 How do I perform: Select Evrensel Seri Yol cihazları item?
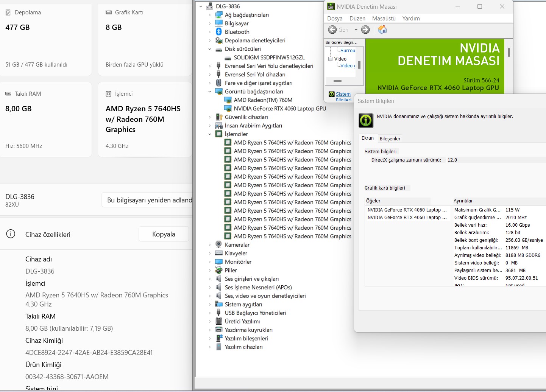coord(255,74)
